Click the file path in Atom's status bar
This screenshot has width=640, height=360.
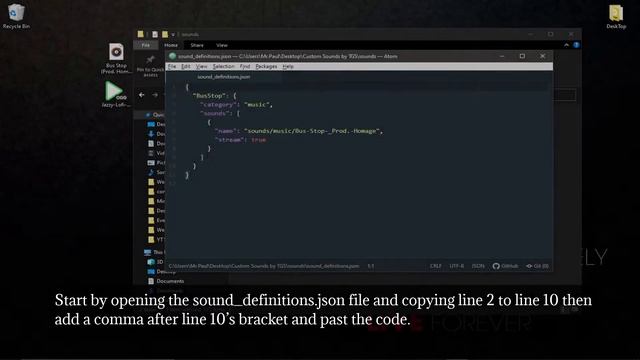tap(264, 266)
